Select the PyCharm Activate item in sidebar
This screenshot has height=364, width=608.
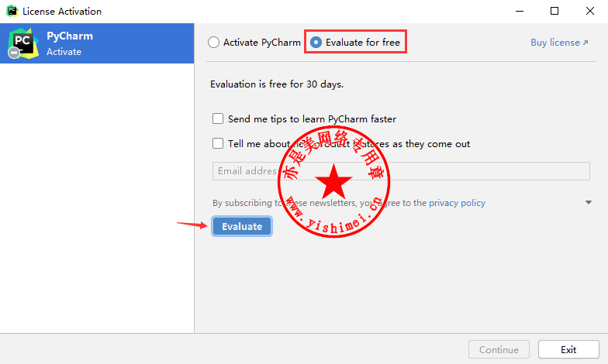click(97, 43)
